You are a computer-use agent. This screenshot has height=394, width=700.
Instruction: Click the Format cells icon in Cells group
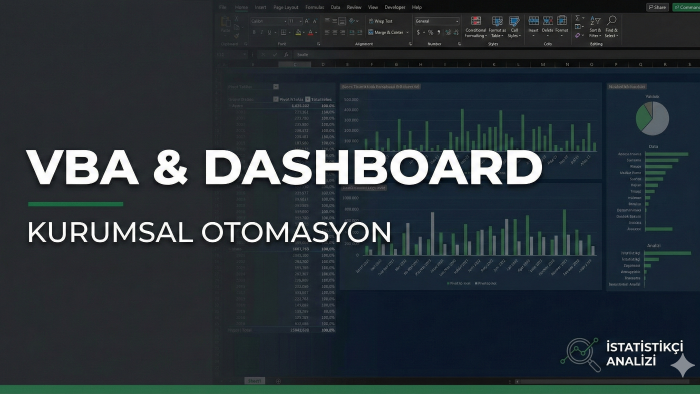[562, 21]
